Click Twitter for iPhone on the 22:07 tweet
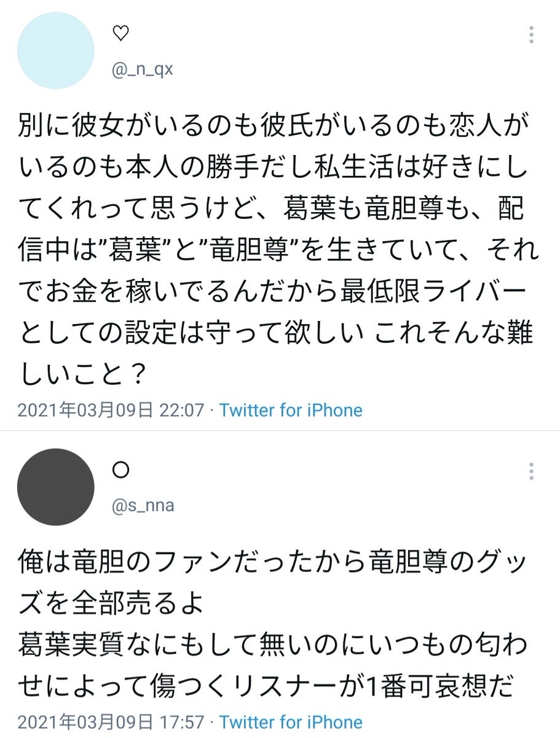The height and width of the screenshot is (738, 560). point(291,410)
